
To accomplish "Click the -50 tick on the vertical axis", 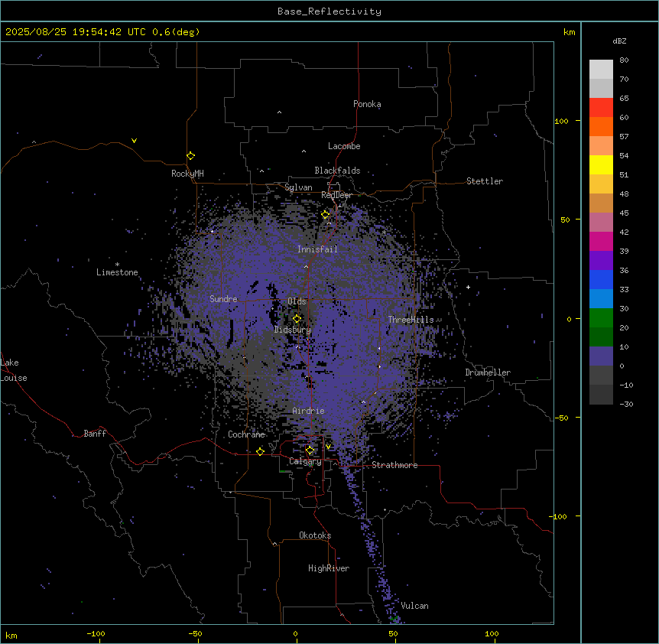I will [x=561, y=418].
